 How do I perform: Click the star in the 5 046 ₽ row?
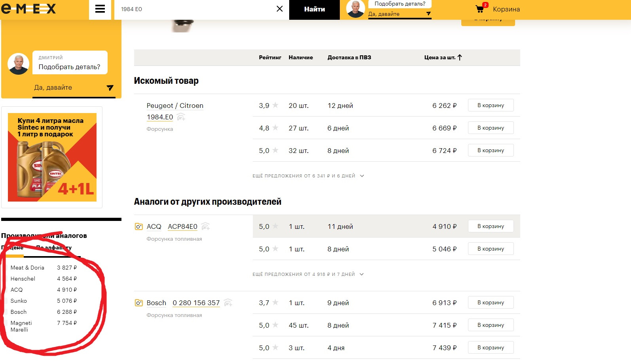(275, 249)
